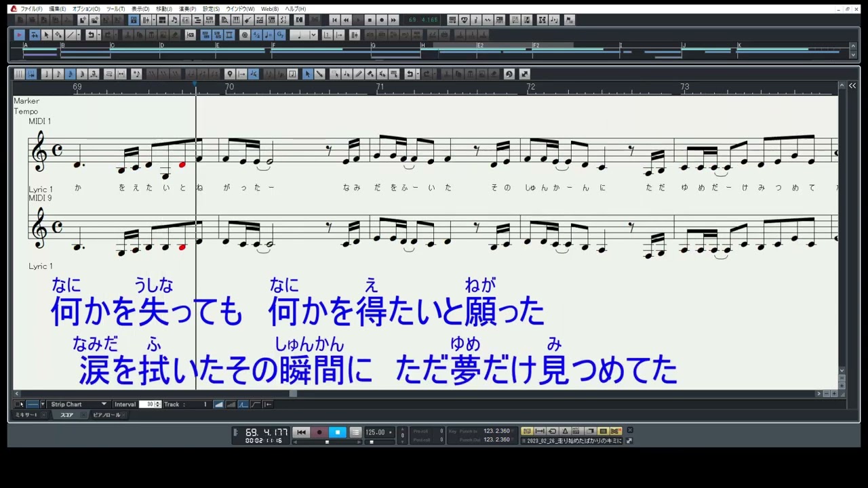
Task: Open the オプション(O) menu
Action: pyautogui.click(x=86, y=9)
